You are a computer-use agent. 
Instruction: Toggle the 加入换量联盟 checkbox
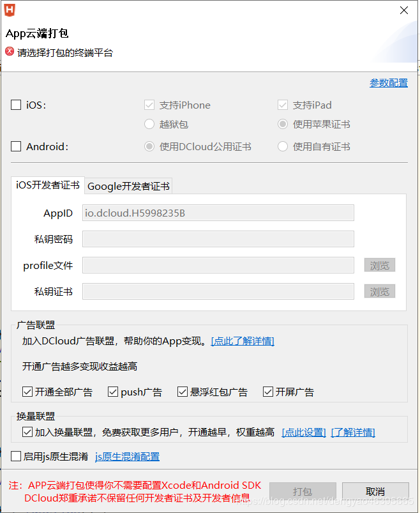(27, 432)
